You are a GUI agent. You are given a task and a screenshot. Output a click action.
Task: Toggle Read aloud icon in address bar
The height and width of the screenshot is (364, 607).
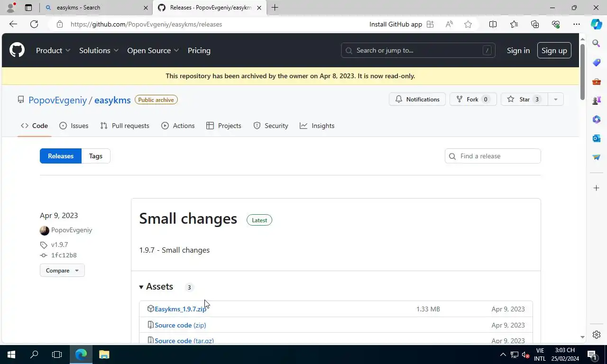click(449, 24)
